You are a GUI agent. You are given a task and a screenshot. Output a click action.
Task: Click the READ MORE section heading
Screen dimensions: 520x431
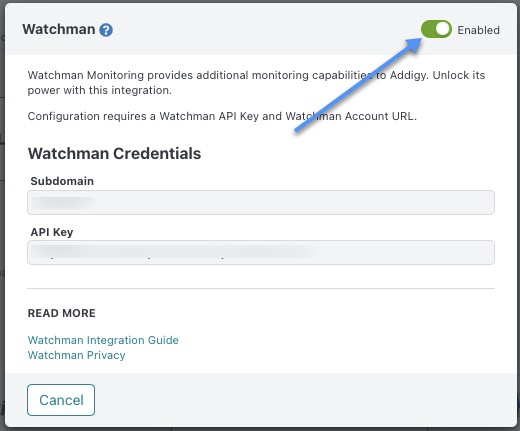click(62, 313)
